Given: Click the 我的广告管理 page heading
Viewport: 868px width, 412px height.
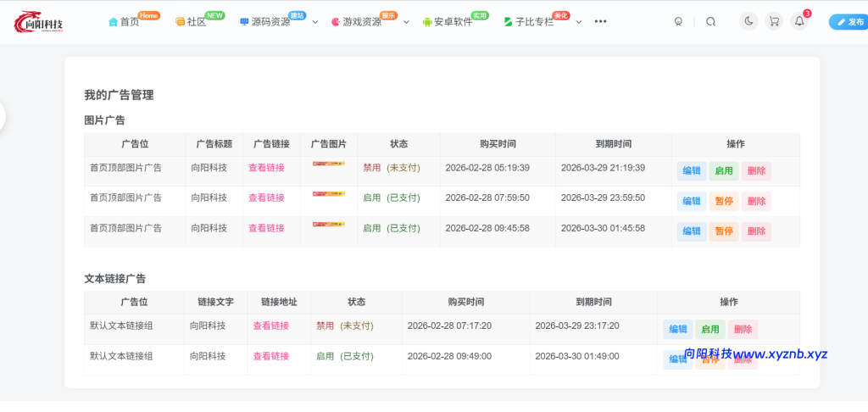Looking at the screenshot, I should pos(119,95).
